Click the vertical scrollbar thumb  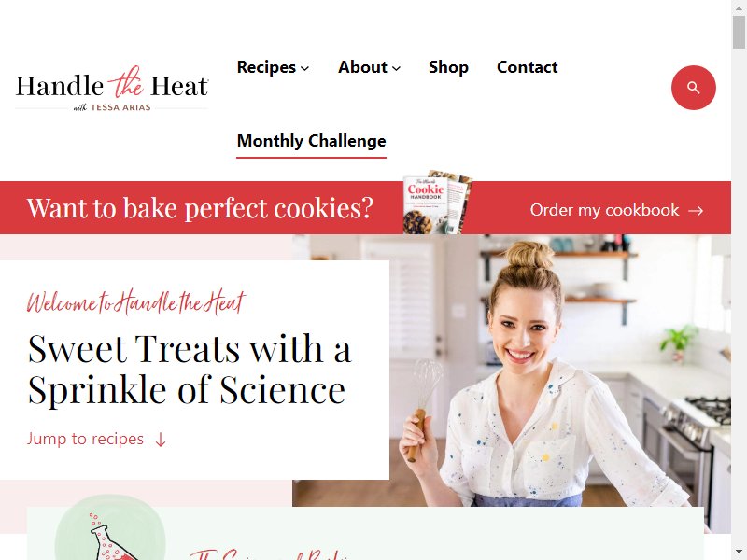[739, 32]
